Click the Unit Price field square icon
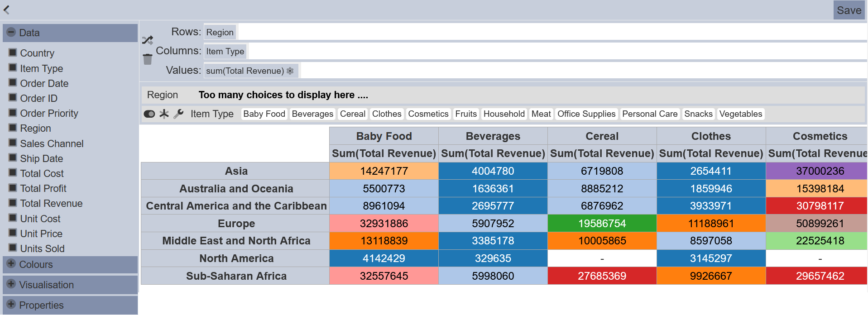 [13, 233]
